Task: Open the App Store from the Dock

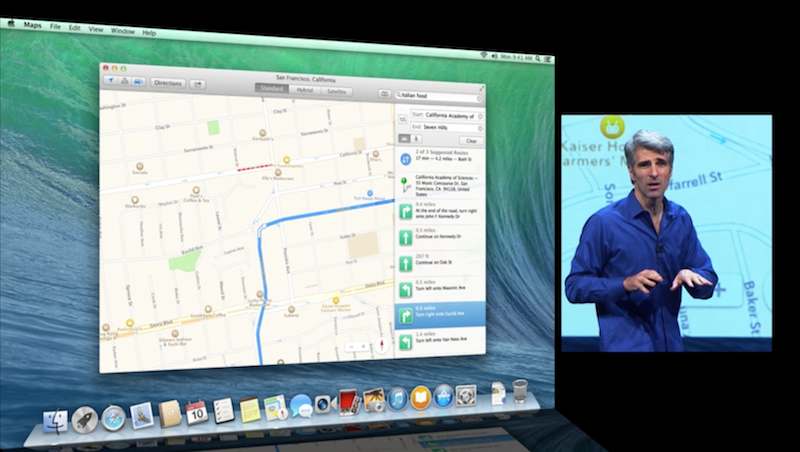Action: pos(443,396)
